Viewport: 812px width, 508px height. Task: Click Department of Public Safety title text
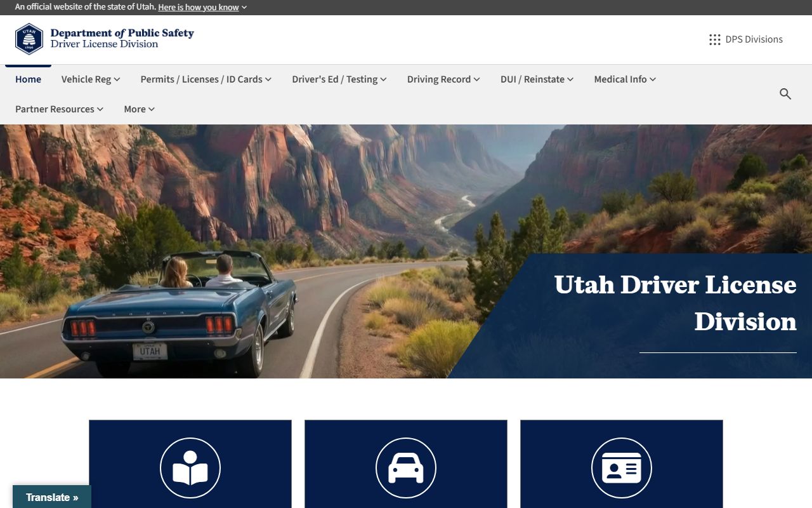click(x=122, y=33)
